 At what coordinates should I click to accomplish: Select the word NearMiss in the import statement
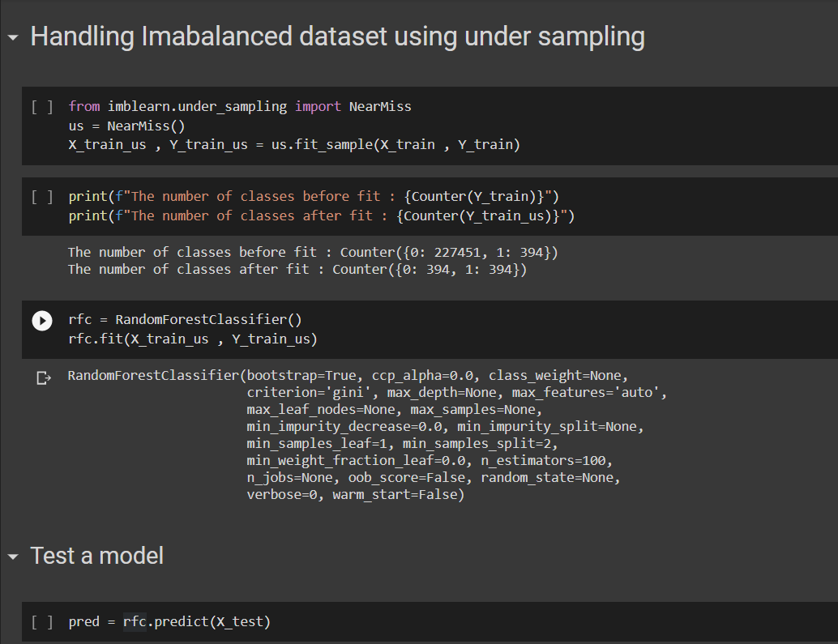click(x=381, y=105)
